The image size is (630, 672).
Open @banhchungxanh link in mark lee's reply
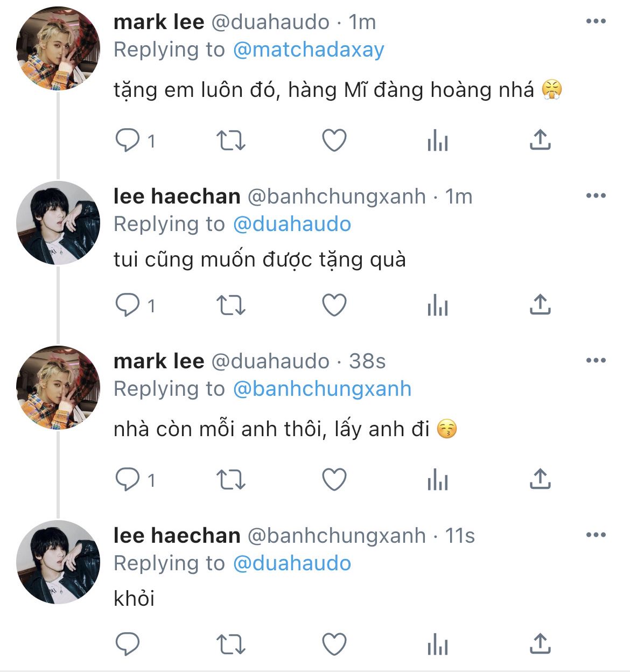(x=322, y=389)
